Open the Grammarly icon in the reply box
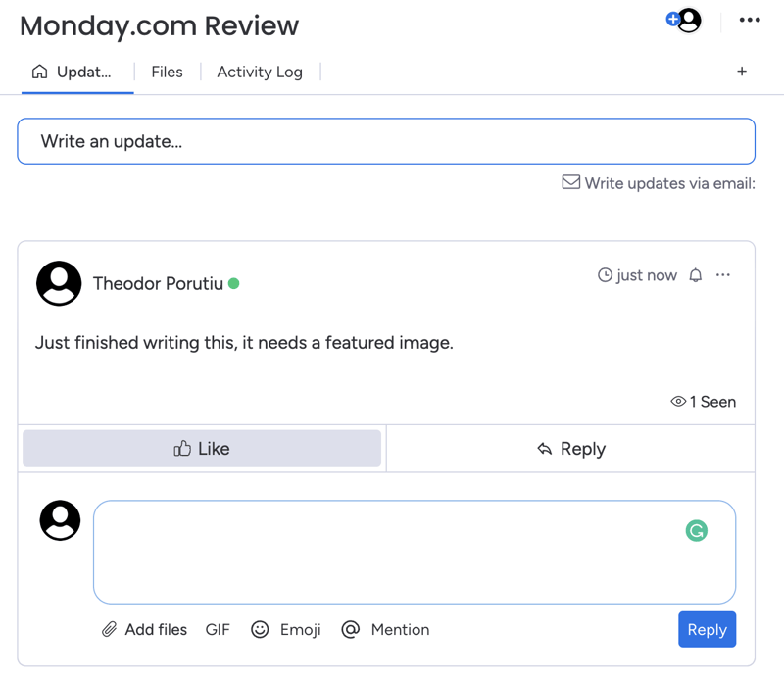784x678 pixels. (x=697, y=530)
